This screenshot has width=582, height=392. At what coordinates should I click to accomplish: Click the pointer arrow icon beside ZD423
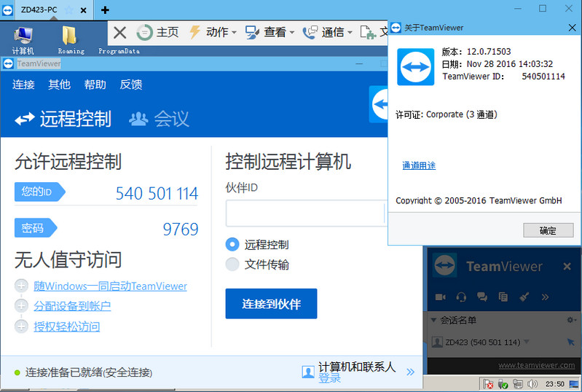[x=571, y=342]
